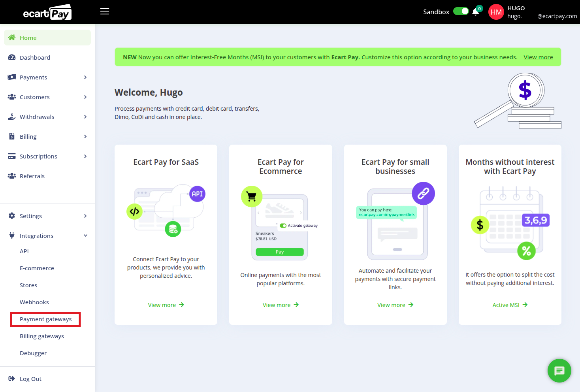Click the Active MSI link
The height and width of the screenshot is (392, 580).
pos(510,305)
